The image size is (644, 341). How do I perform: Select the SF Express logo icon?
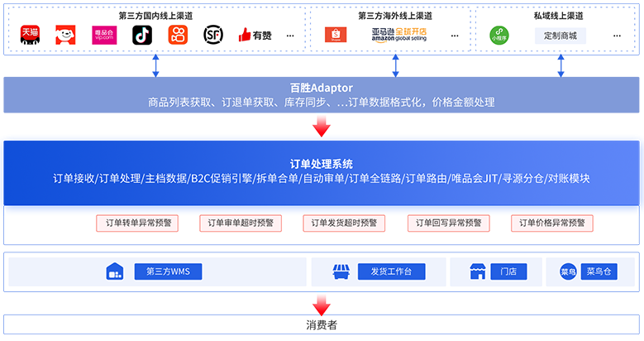[213, 36]
